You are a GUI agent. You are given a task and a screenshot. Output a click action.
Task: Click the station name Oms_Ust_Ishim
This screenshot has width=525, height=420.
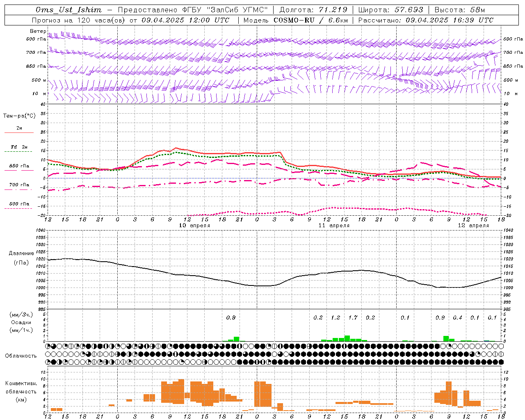pos(68,10)
